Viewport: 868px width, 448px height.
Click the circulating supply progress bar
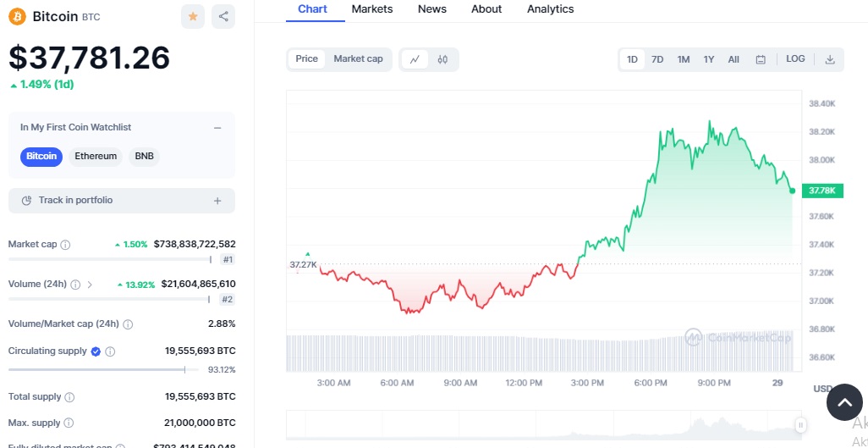103,369
